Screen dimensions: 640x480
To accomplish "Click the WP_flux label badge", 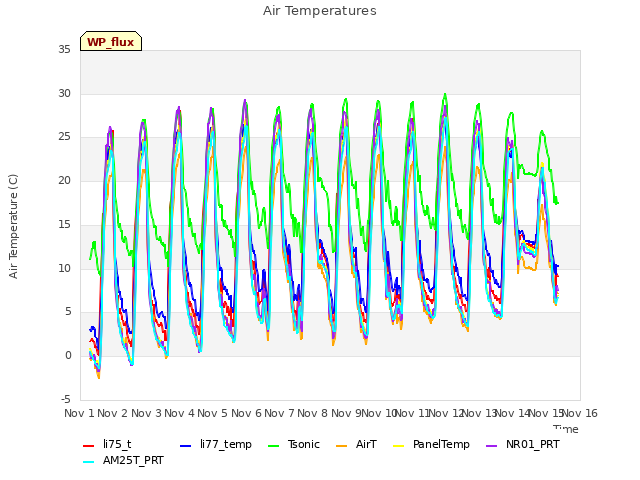I will pyautogui.click(x=111, y=41).
